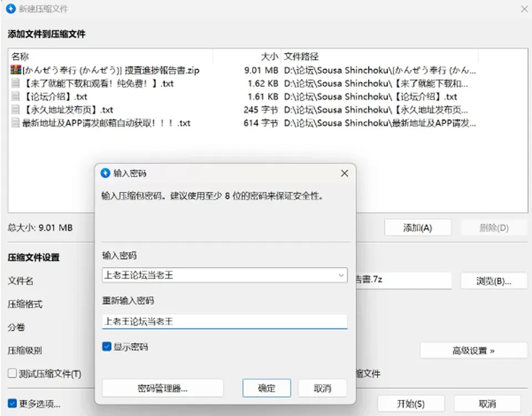Expand the 输入密码 history dropdown
The height and width of the screenshot is (416, 532).
pyautogui.click(x=341, y=275)
